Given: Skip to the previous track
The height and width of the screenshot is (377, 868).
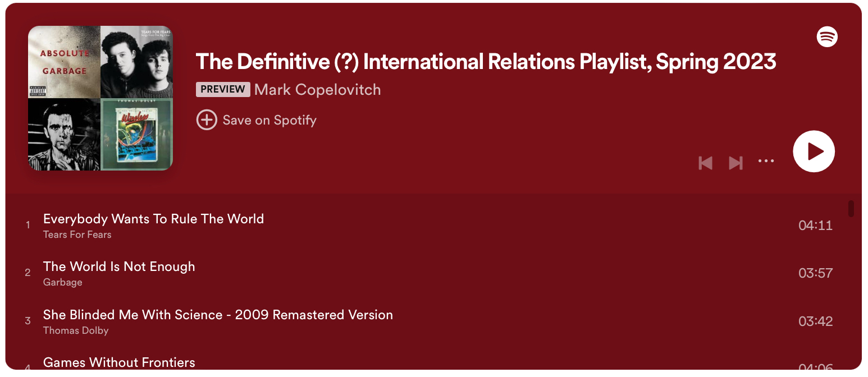Looking at the screenshot, I should 705,163.
